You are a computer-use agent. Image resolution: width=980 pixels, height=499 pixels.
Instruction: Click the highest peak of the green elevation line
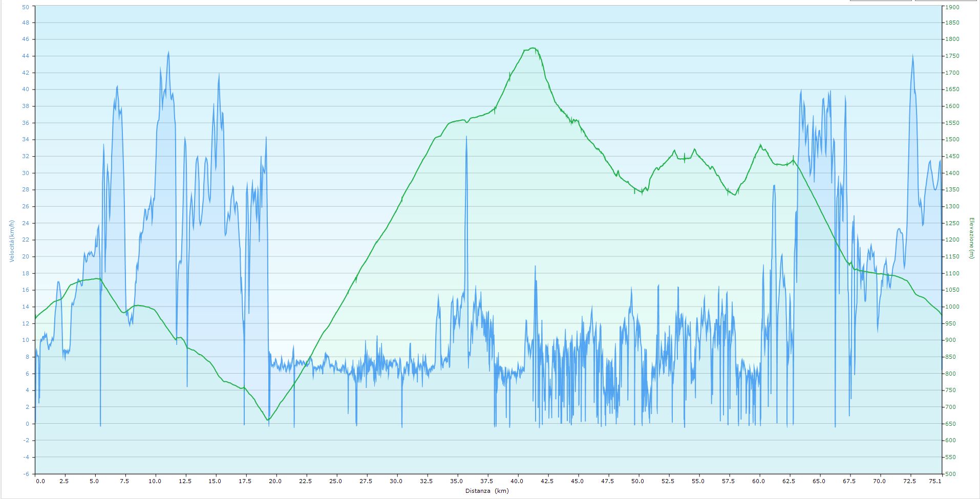click(533, 48)
